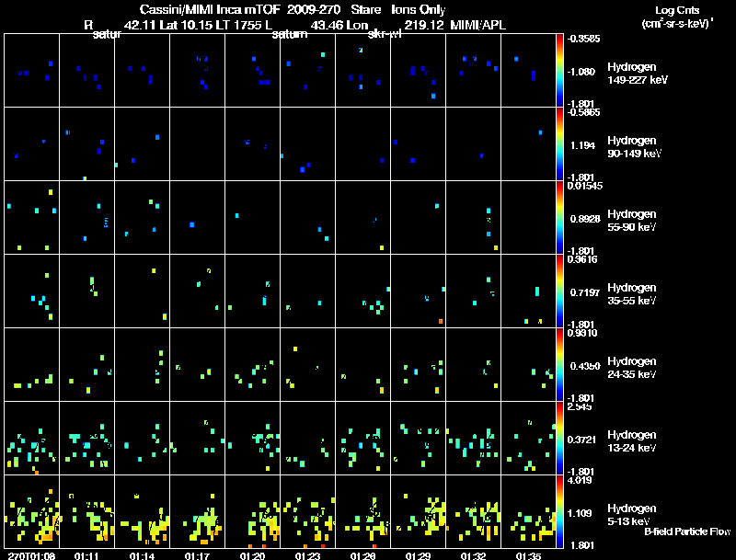Click the '01:17' time axis label

click(x=197, y=555)
